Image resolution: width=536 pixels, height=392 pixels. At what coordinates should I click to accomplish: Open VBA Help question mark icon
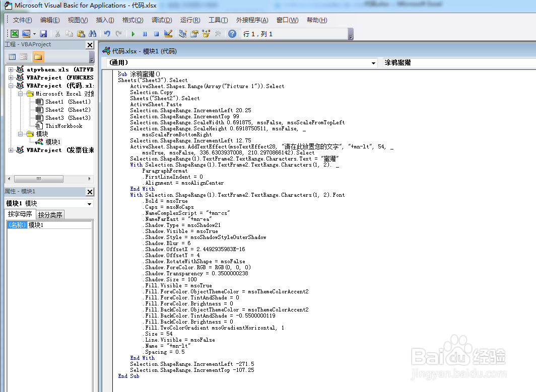point(232,34)
